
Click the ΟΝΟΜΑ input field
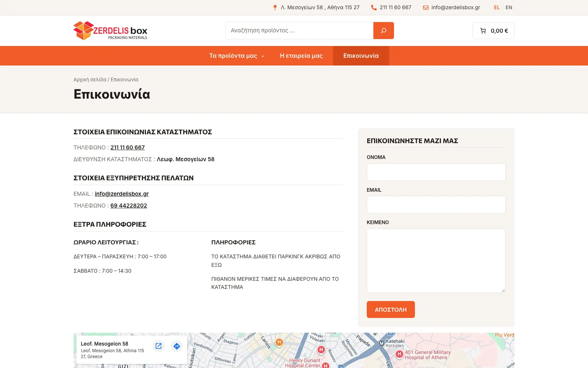click(436, 172)
